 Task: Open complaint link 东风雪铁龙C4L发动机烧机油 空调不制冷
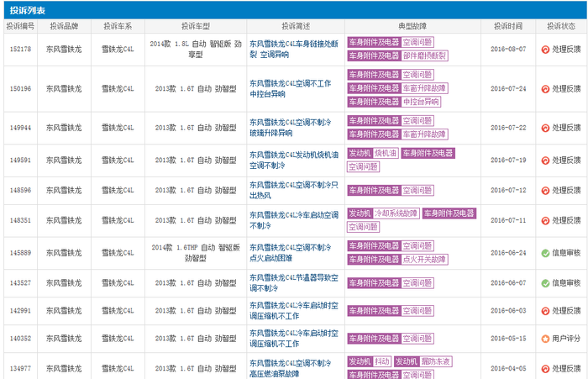pyautogui.click(x=294, y=161)
